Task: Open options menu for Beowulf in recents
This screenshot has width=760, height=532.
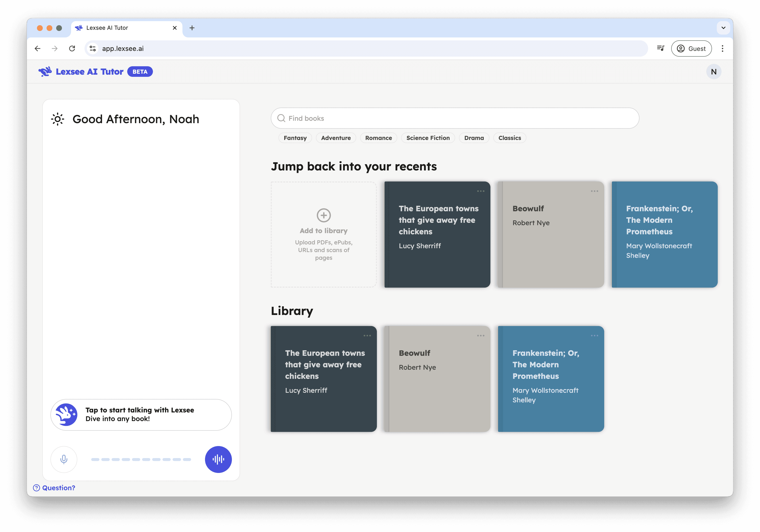Action: pos(595,191)
